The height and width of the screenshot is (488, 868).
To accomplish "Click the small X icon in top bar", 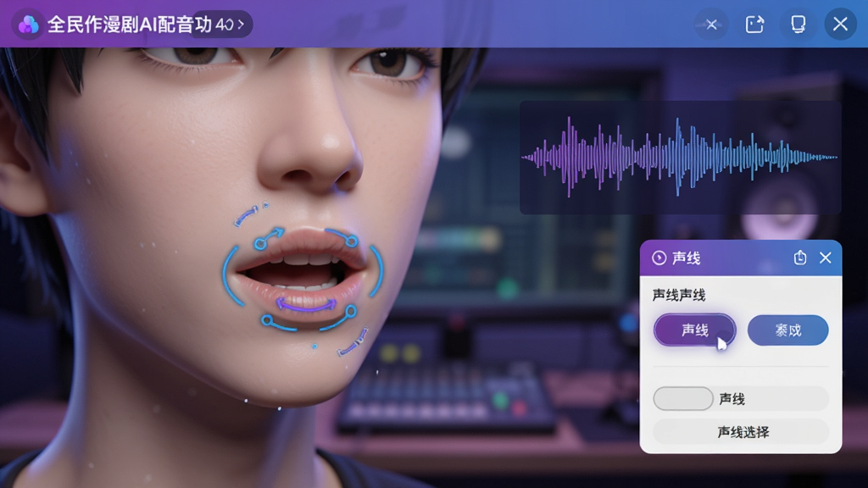I will coord(711,25).
